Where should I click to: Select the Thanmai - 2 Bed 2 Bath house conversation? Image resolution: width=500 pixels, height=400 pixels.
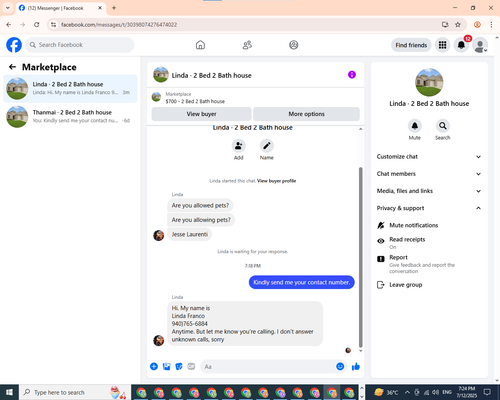pos(70,116)
